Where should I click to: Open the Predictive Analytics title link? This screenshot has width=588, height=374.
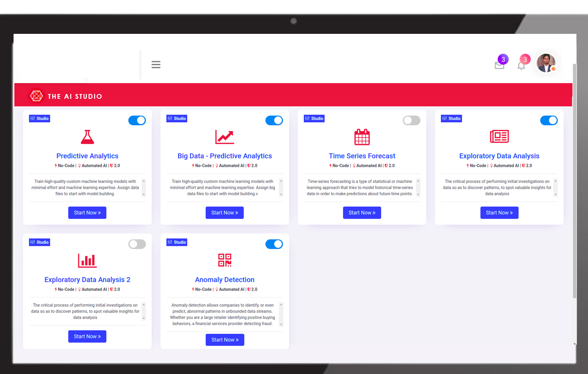pos(87,156)
